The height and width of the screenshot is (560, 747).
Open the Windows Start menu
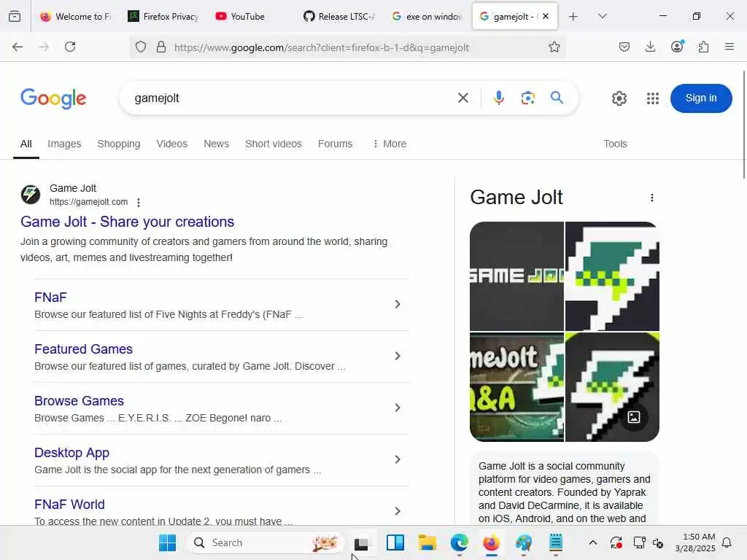(167, 542)
